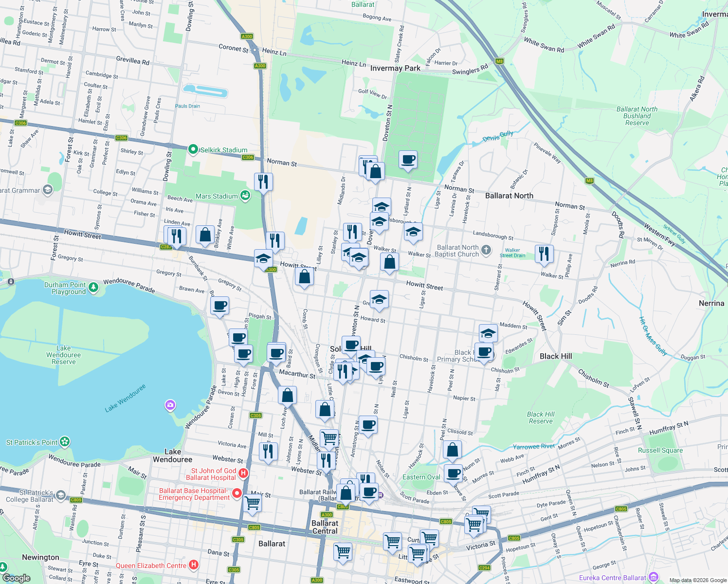Open the cafe marker east of Eastern Oval
Viewport: 728px width, 584px height.
coord(454,473)
